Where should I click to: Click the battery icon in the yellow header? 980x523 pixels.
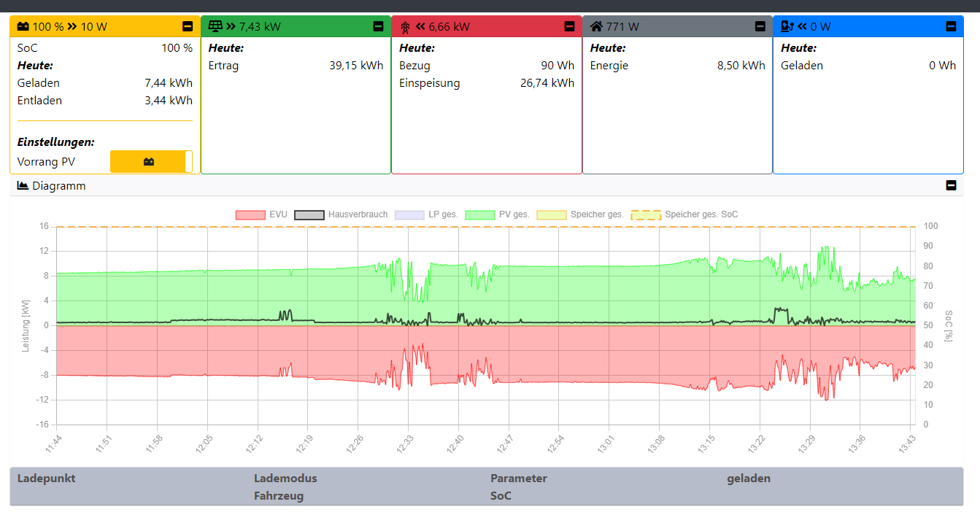point(23,27)
